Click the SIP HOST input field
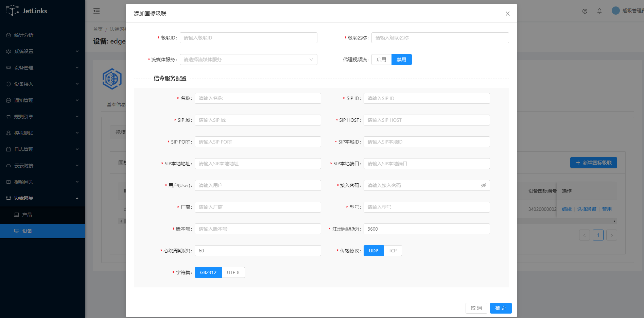 point(427,120)
